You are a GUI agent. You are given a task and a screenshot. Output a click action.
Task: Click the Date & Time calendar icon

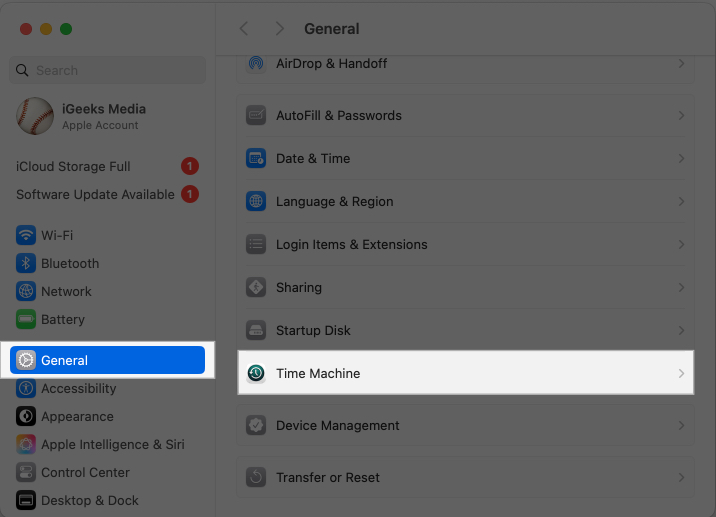coord(256,158)
